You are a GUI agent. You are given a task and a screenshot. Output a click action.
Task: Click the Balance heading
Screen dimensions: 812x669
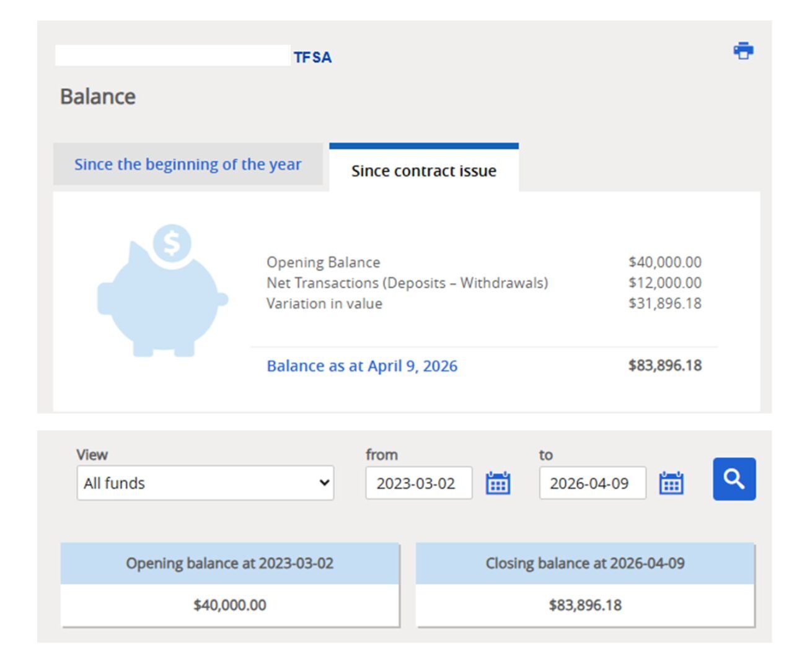98,96
